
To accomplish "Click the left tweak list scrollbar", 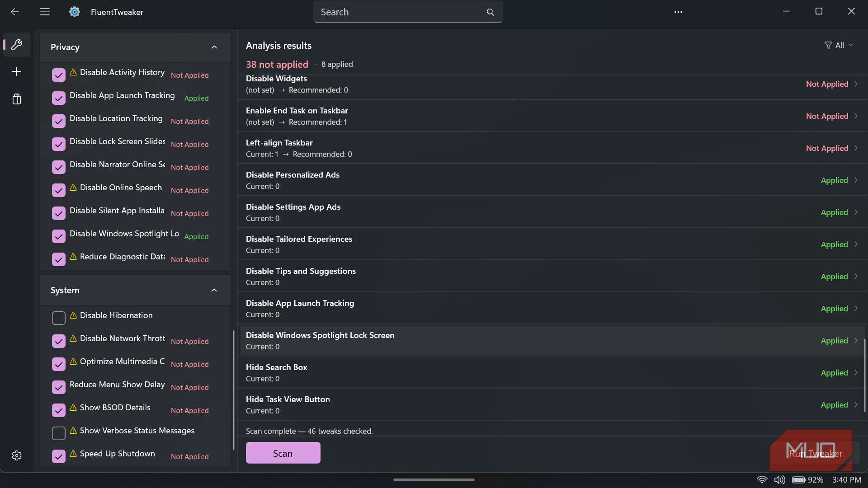I will (x=233, y=389).
